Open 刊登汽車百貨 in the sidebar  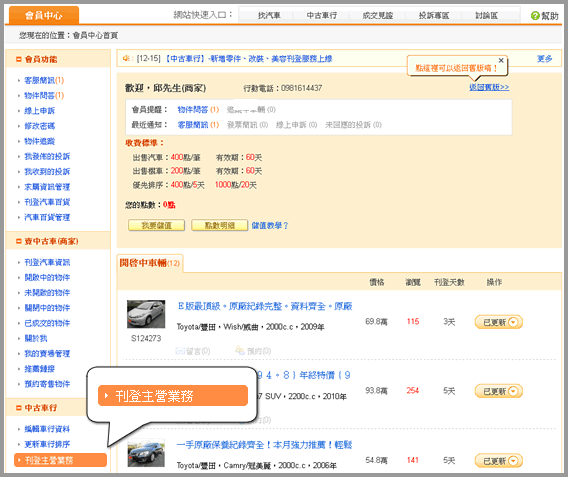pyautogui.click(x=47, y=202)
